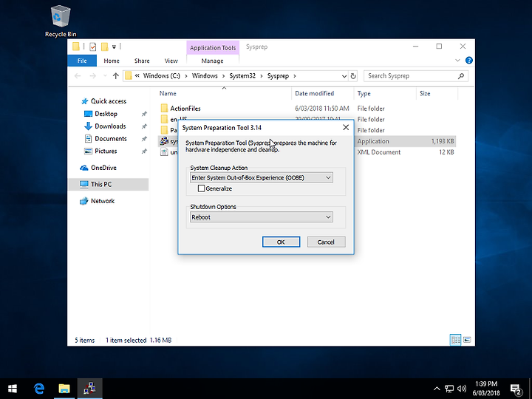Open the taskbar clock showing 1:39 PM
This screenshot has height=399, width=532.
tap(486, 389)
